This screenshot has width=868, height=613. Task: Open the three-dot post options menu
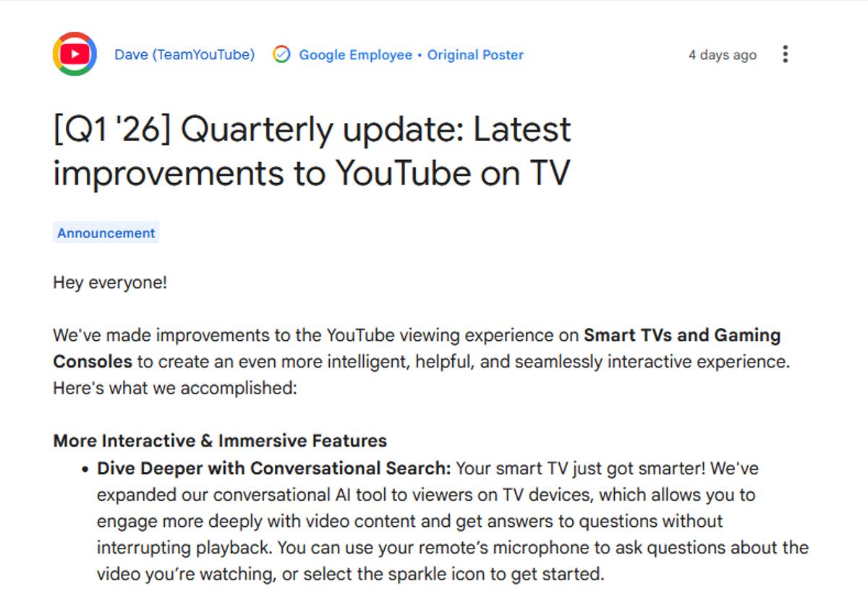tap(785, 54)
